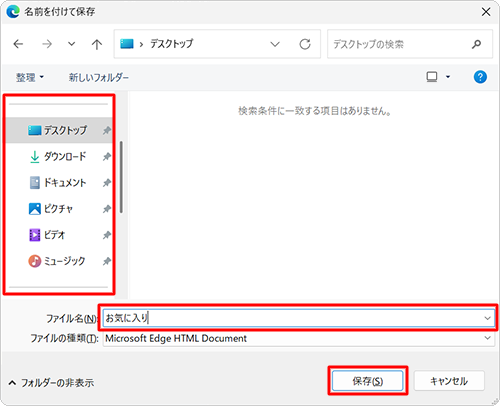Click the desktop icon in address bar
Image resolution: width=500 pixels, height=406 pixels.
[127, 44]
